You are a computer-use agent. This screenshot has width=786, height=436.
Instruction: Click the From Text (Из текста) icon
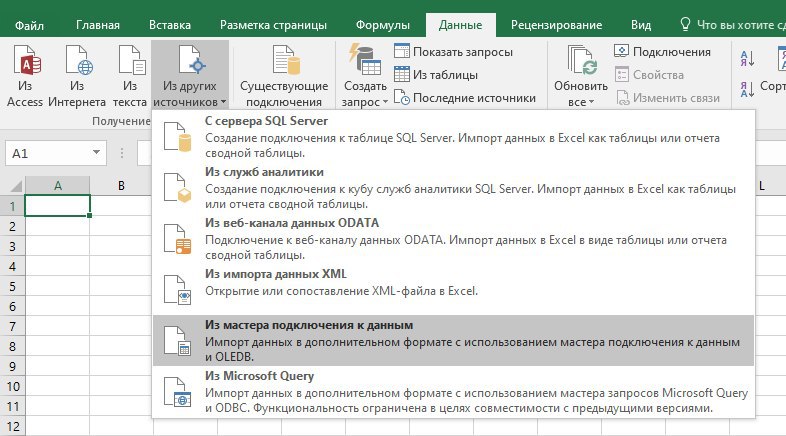[131, 60]
